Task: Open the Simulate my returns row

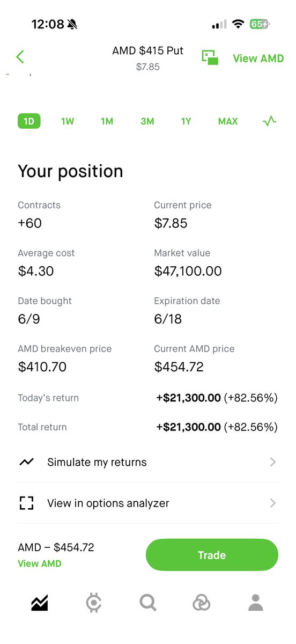Action: [x=148, y=462]
